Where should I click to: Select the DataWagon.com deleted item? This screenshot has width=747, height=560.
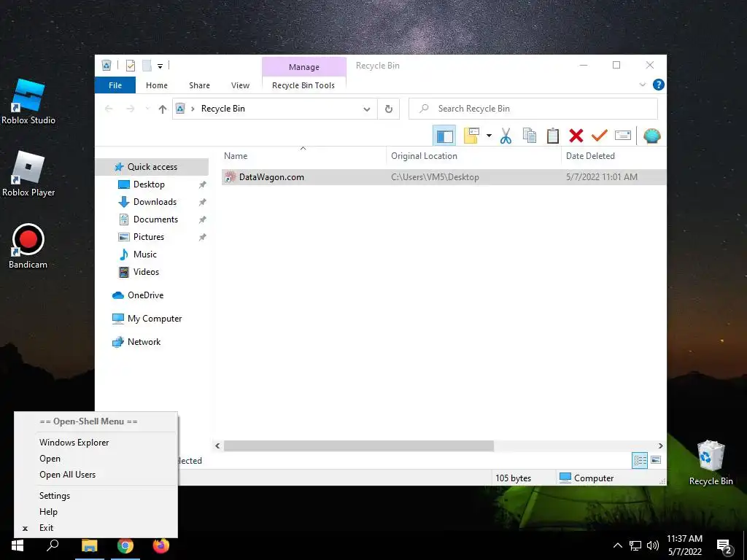tap(444, 177)
